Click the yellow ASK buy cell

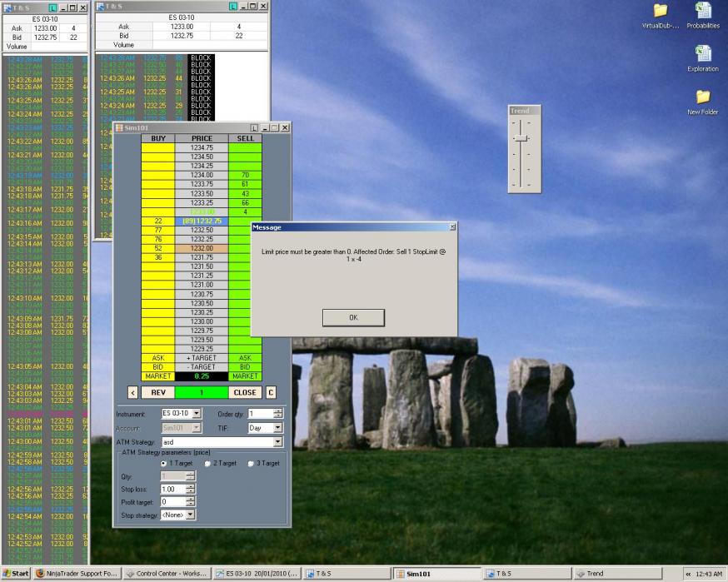(158, 358)
